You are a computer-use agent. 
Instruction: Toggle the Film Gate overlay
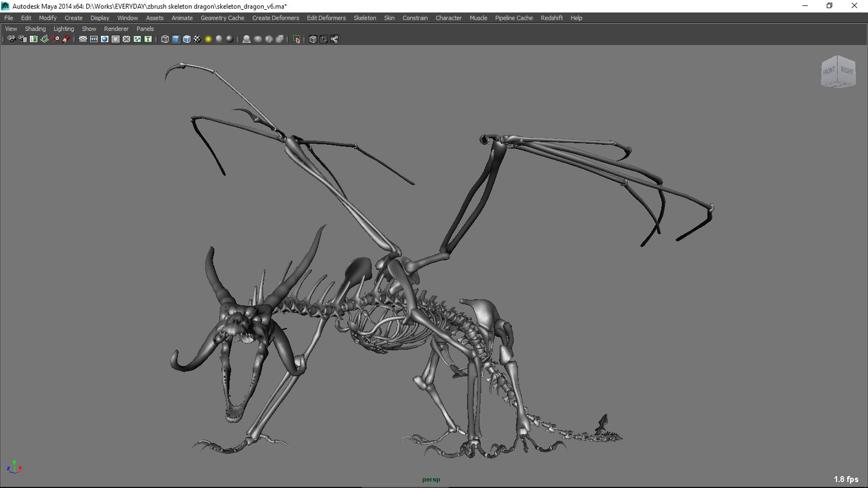point(94,39)
